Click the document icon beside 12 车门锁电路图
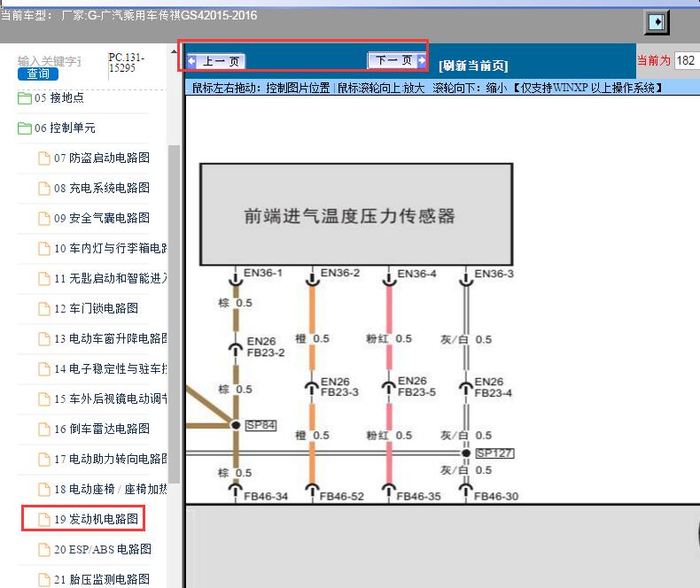Image resolution: width=700 pixels, height=588 pixels. 43,309
